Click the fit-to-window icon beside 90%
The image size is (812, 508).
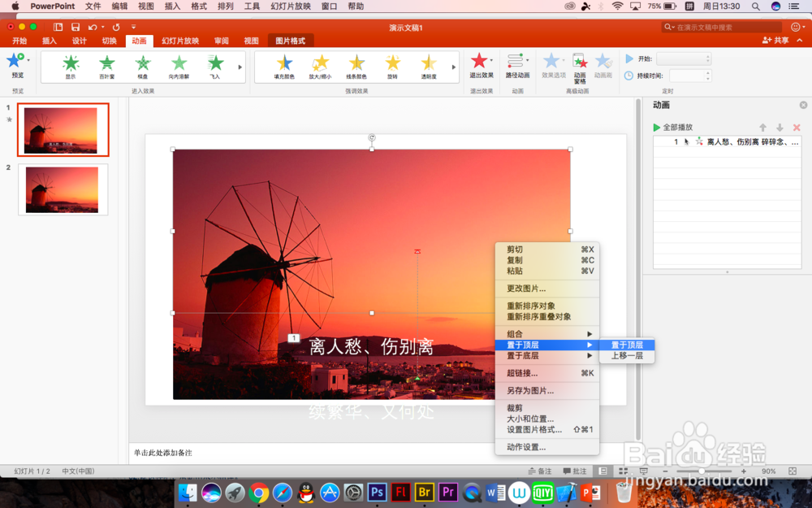(793, 471)
